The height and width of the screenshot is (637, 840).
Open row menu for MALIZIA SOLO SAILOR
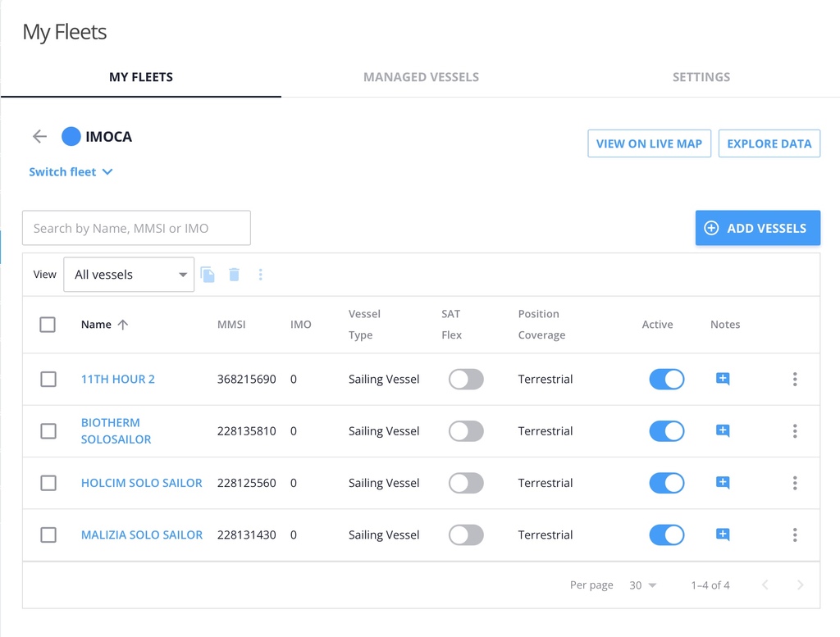click(795, 535)
